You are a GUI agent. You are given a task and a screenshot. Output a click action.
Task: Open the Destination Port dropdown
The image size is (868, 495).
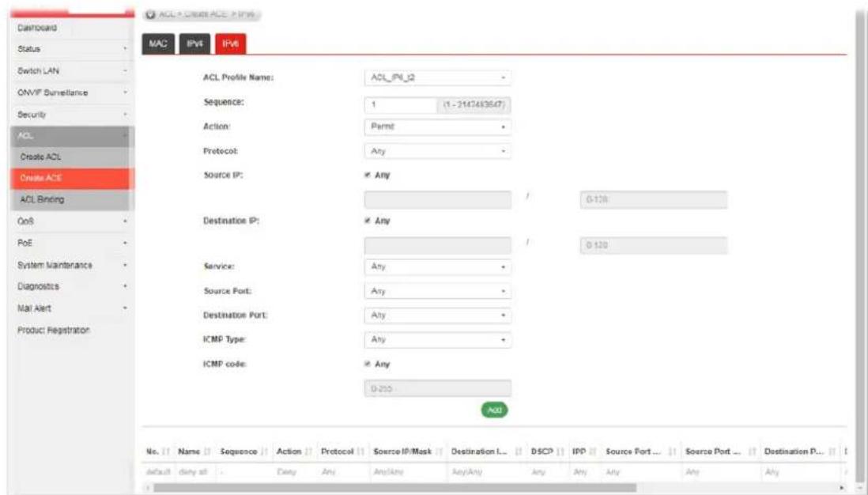pos(437,316)
